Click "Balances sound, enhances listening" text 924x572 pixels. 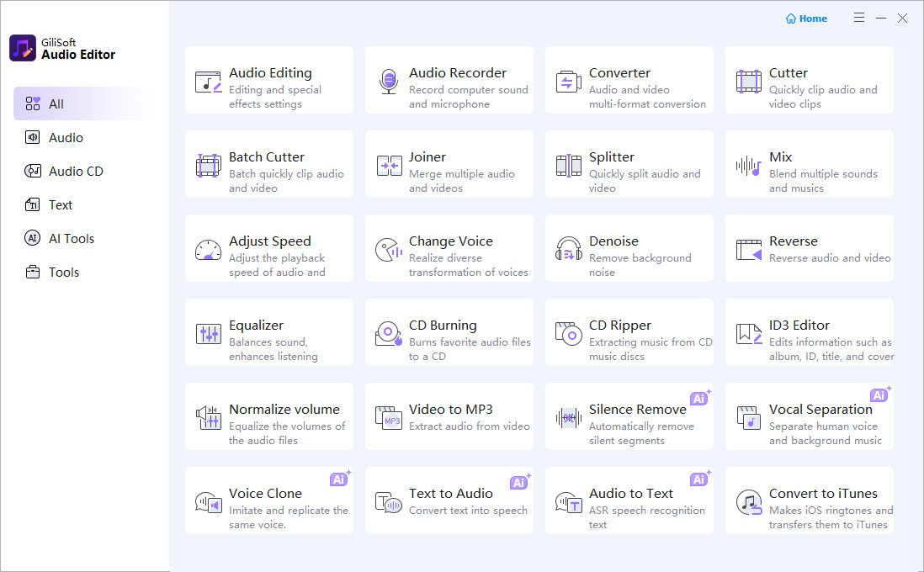[273, 349]
